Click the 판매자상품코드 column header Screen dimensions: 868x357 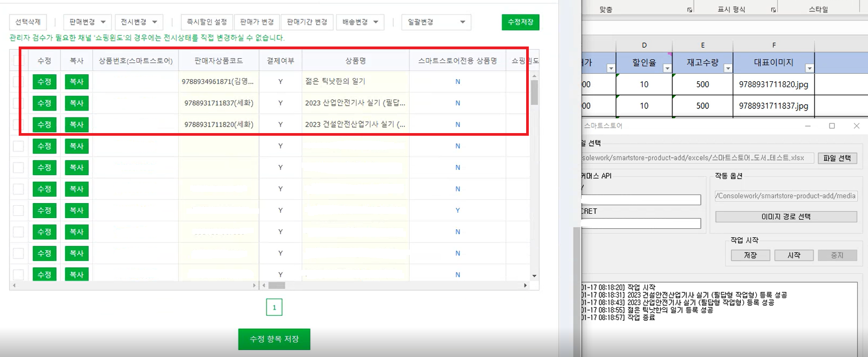pyautogui.click(x=218, y=61)
